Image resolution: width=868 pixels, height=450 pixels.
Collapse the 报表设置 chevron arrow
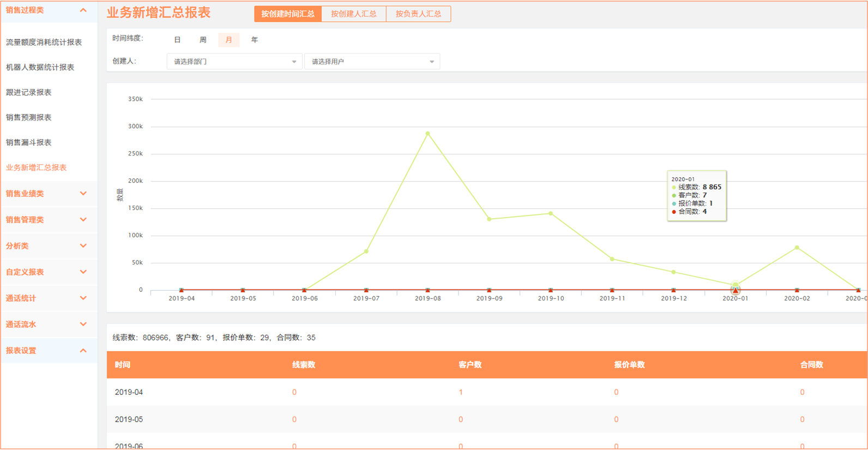pos(83,351)
